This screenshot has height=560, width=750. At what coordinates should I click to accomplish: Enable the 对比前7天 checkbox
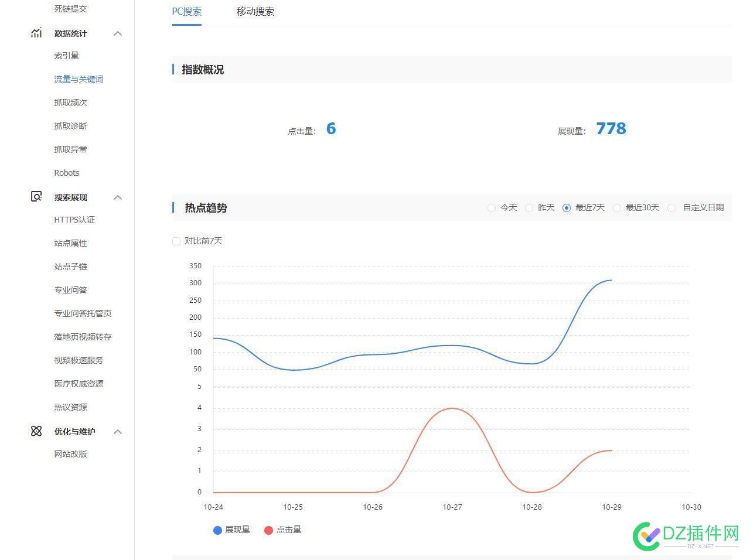176,241
